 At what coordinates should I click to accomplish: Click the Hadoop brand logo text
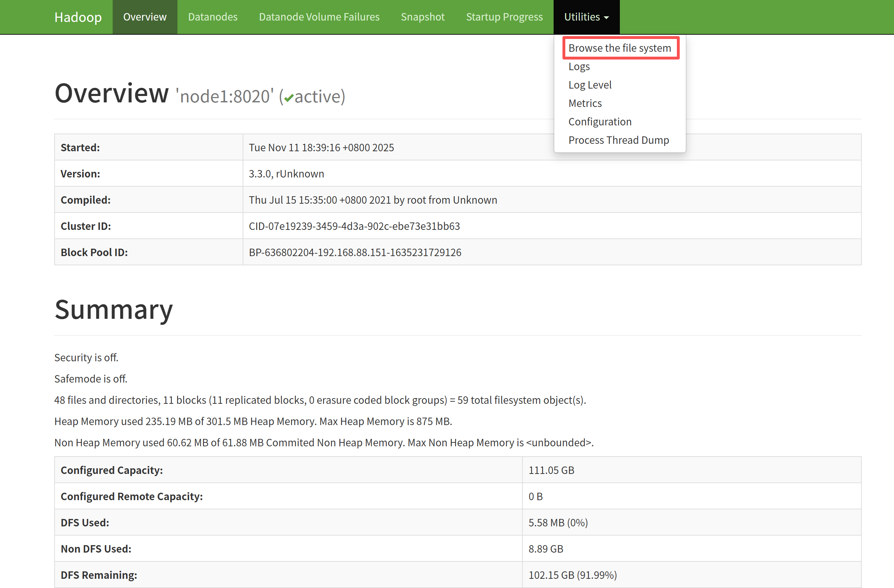pyautogui.click(x=78, y=17)
